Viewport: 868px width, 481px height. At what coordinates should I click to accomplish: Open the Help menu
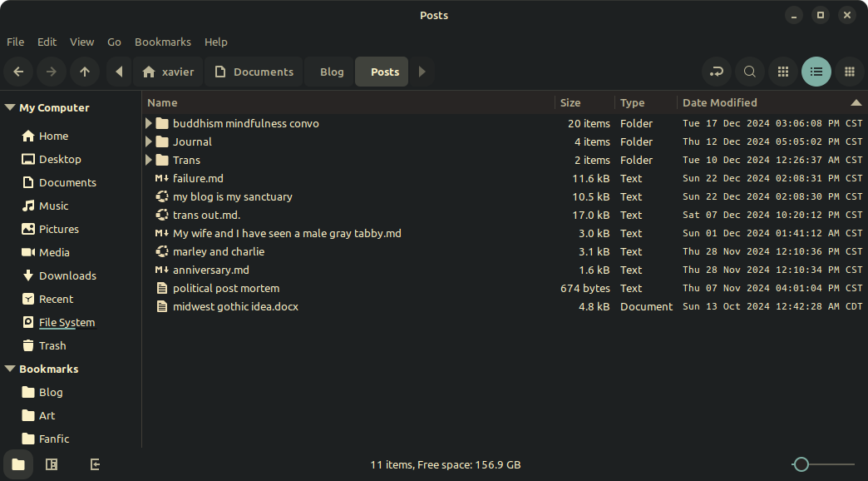pyautogui.click(x=216, y=42)
